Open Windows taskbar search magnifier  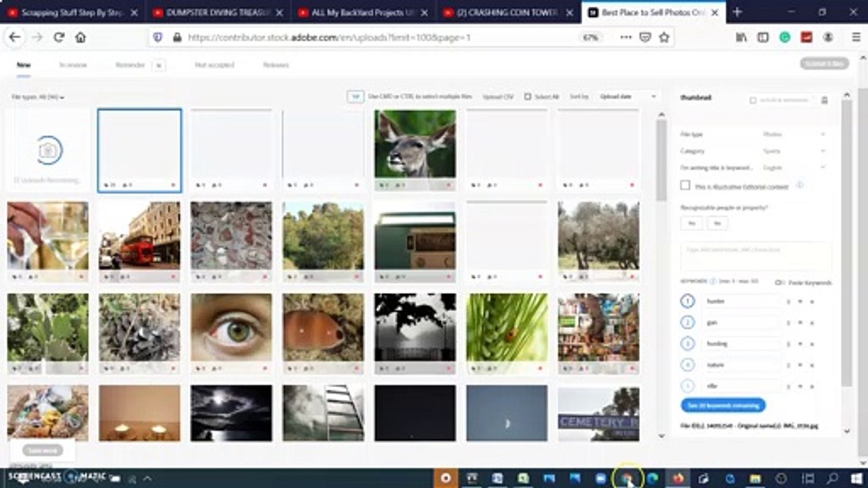tap(832, 478)
